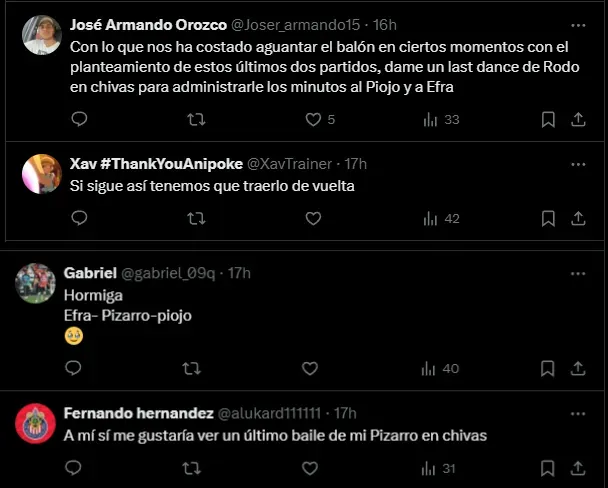This screenshot has height=488, width=608.
Task: Open Fernando hernandez's profile avatar
Action: click(x=35, y=423)
